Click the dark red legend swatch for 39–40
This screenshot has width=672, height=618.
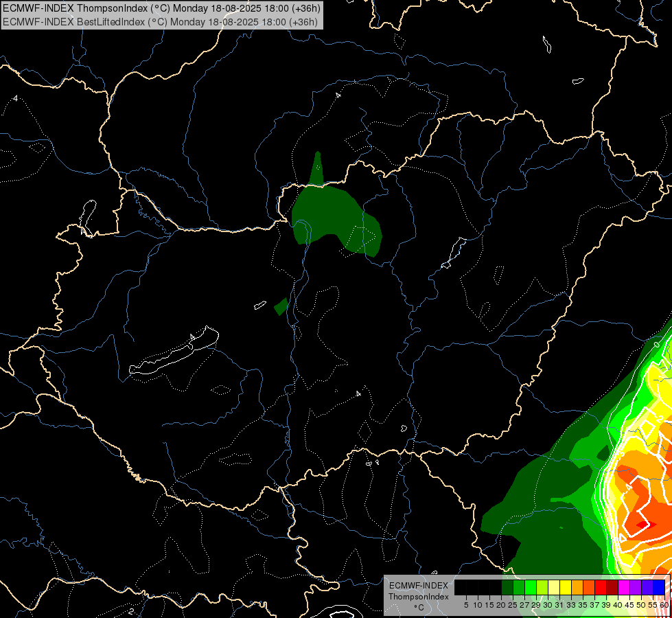tap(612, 588)
